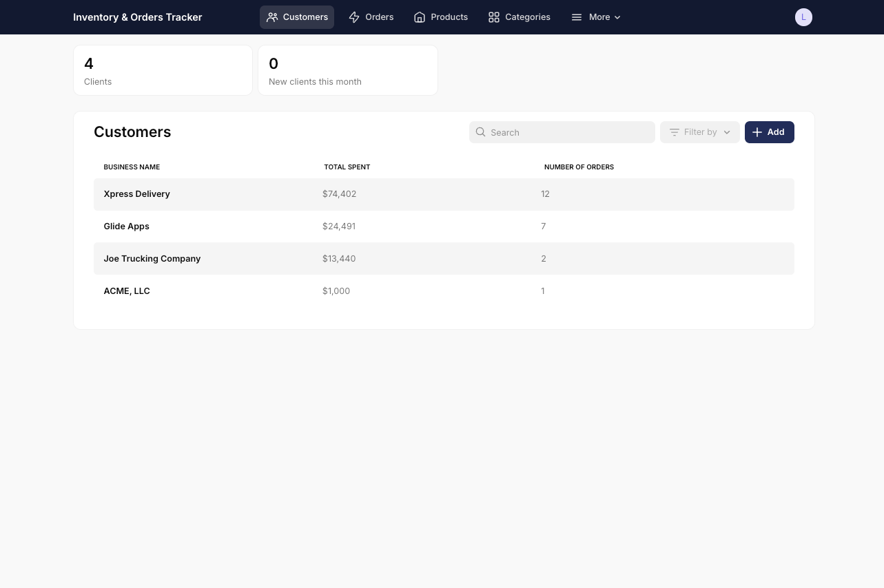The height and width of the screenshot is (588, 884).
Task: Open the Xpress Delivery customer row
Action: click(444, 194)
